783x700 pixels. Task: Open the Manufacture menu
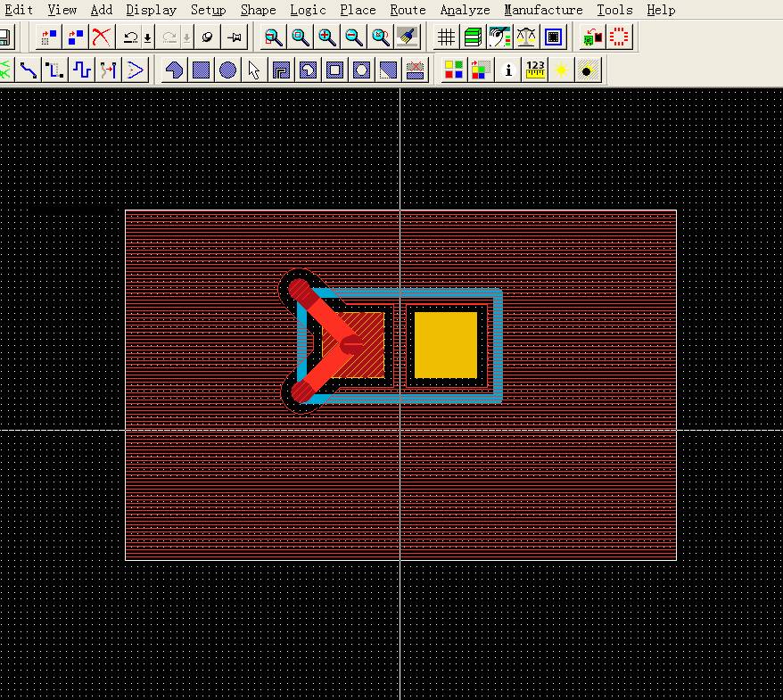point(543,10)
